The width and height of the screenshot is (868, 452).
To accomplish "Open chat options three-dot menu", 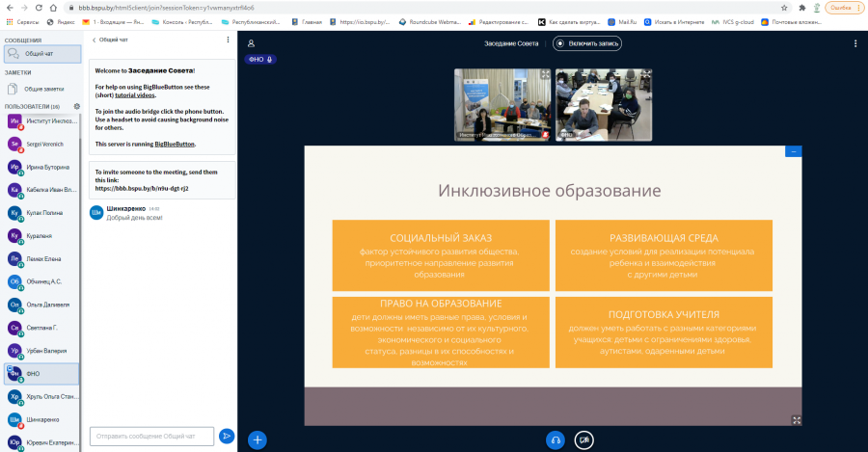I will 228,40.
